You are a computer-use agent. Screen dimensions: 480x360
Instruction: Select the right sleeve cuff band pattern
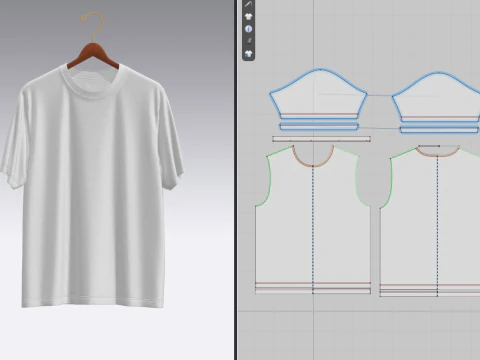439,130
